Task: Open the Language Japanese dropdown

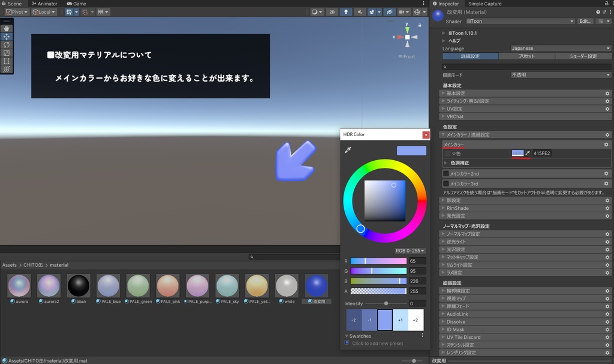Action: (x=561, y=48)
